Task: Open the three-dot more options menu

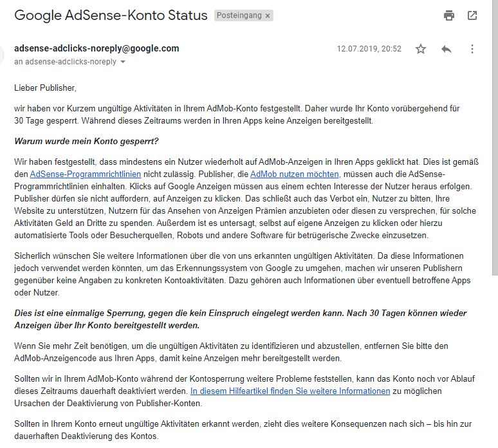Action: (x=472, y=49)
